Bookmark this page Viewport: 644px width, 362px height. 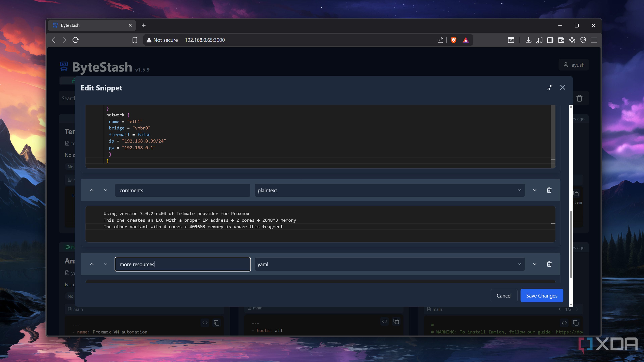pos(135,40)
